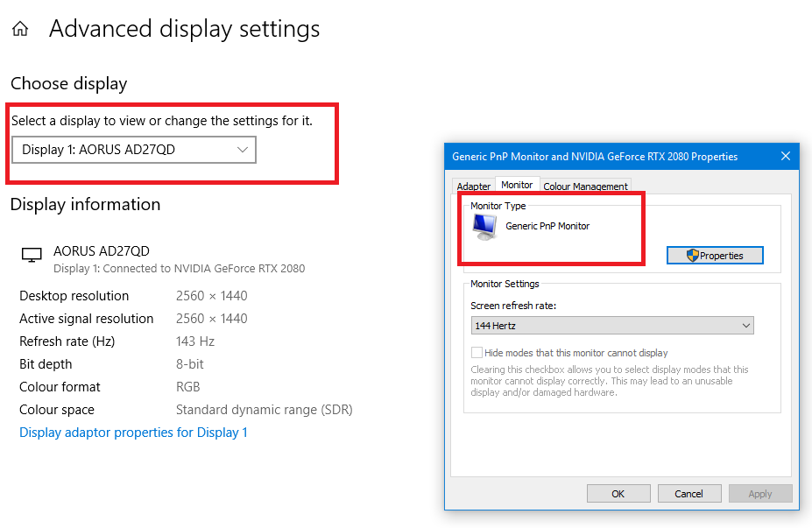Click the Advanced display settings heading
Screen dimensions: 812x528
(x=184, y=29)
